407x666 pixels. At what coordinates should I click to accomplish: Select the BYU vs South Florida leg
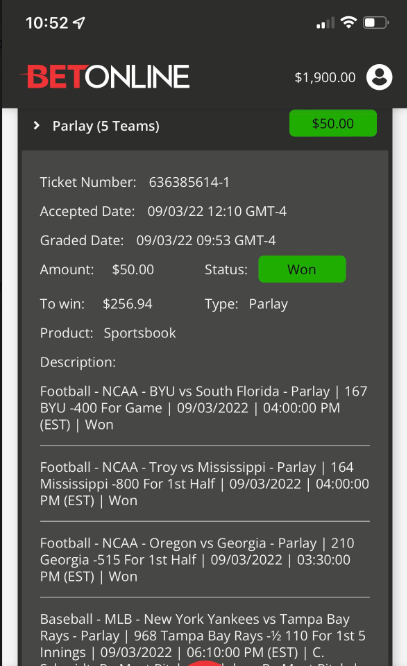tap(204, 408)
